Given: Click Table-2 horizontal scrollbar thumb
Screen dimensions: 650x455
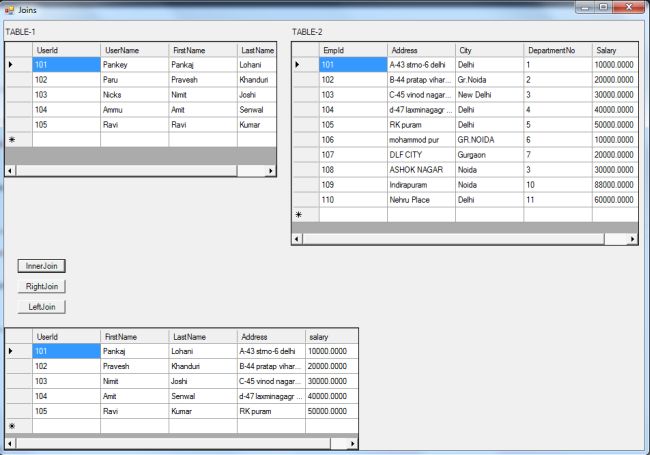Looking at the screenshot, I should click(453, 239).
